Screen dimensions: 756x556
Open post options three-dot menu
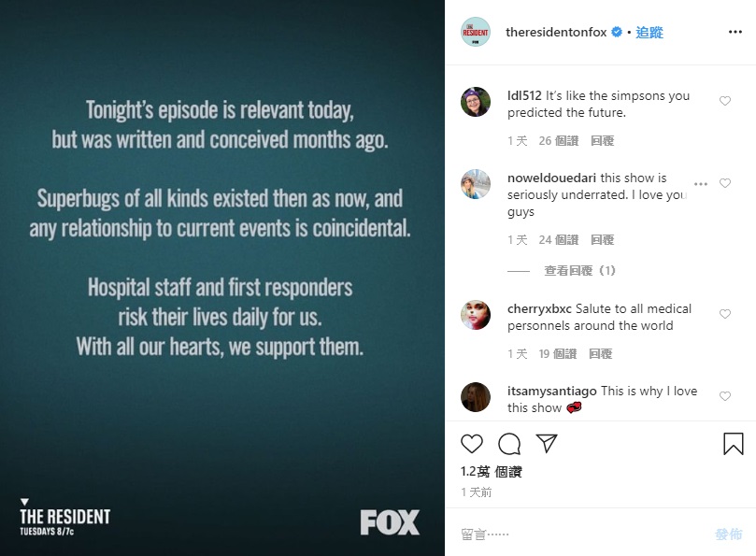[x=735, y=32]
